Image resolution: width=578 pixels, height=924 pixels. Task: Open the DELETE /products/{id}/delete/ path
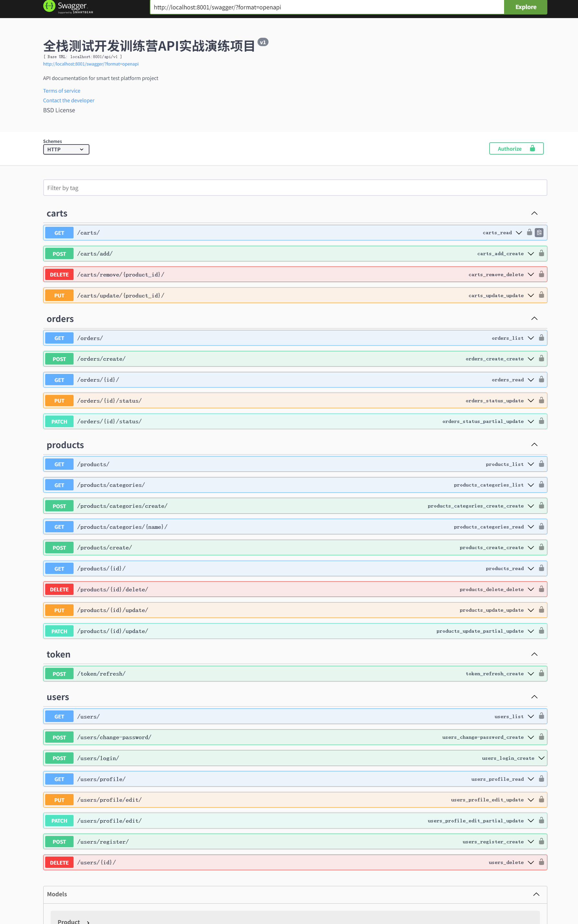pos(113,590)
